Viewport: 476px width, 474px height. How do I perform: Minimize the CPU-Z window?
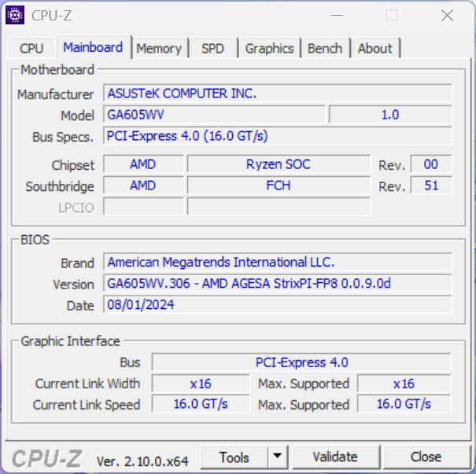[337, 15]
